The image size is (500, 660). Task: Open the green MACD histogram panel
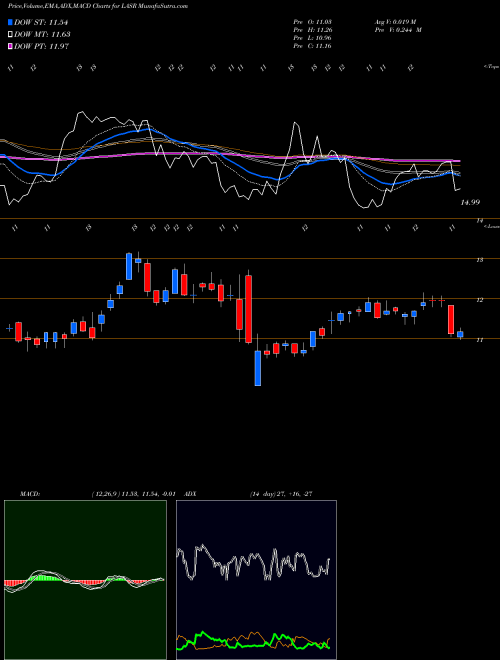click(85, 580)
